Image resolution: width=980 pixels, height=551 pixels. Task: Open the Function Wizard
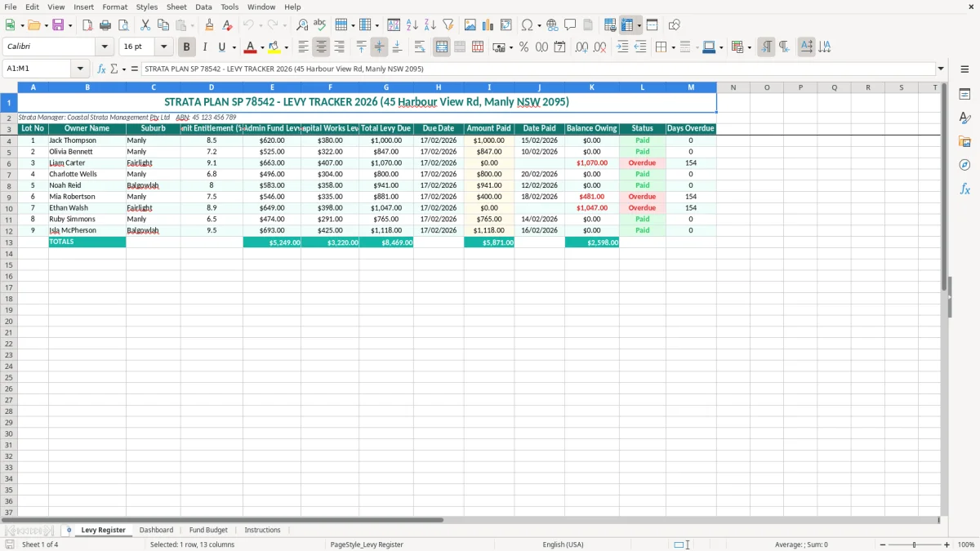[x=101, y=69]
